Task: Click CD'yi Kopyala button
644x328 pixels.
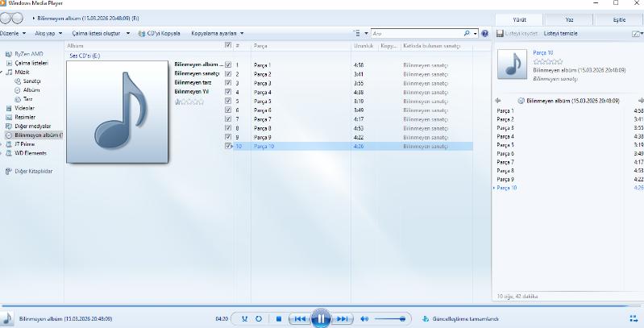Action: [160, 33]
